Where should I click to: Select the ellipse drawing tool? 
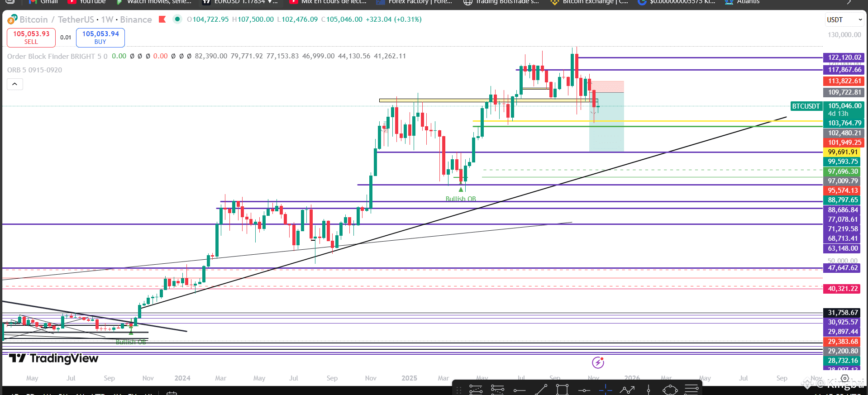pyautogui.click(x=670, y=390)
